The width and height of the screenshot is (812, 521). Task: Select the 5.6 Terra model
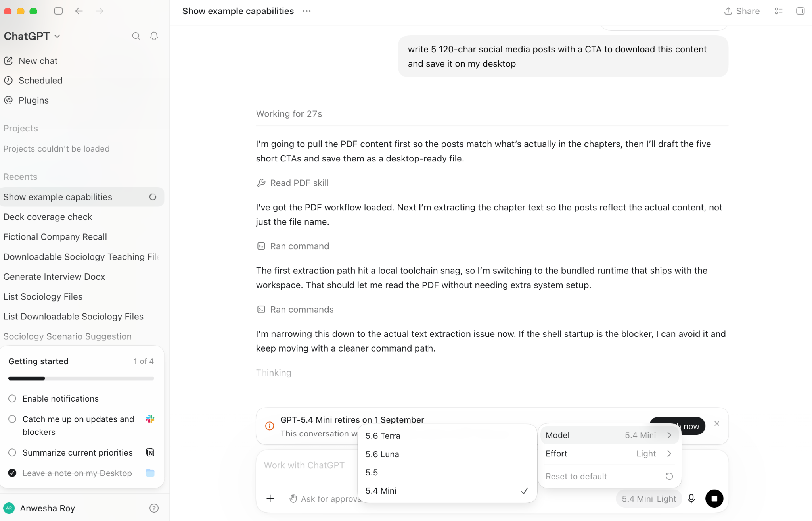click(x=447, y=436)
